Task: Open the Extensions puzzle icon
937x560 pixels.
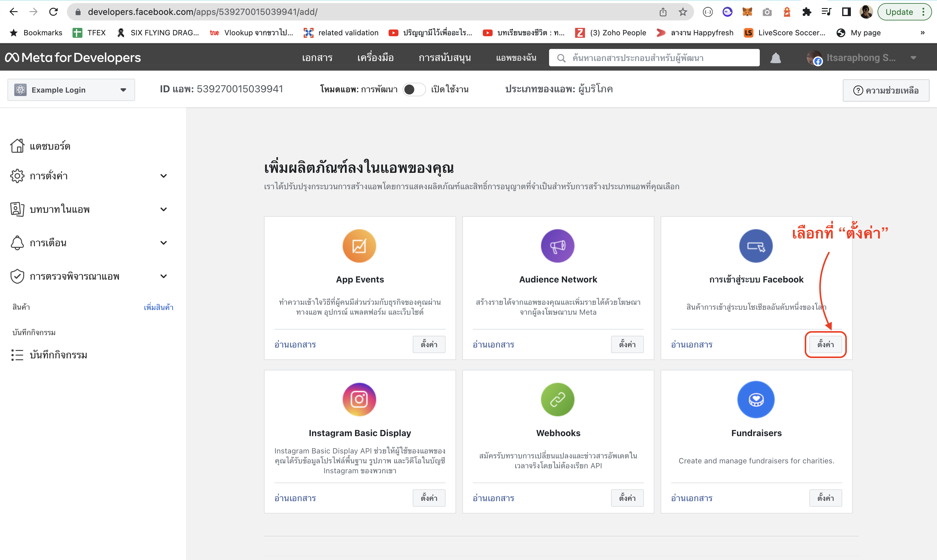Action: coord(806,12)
